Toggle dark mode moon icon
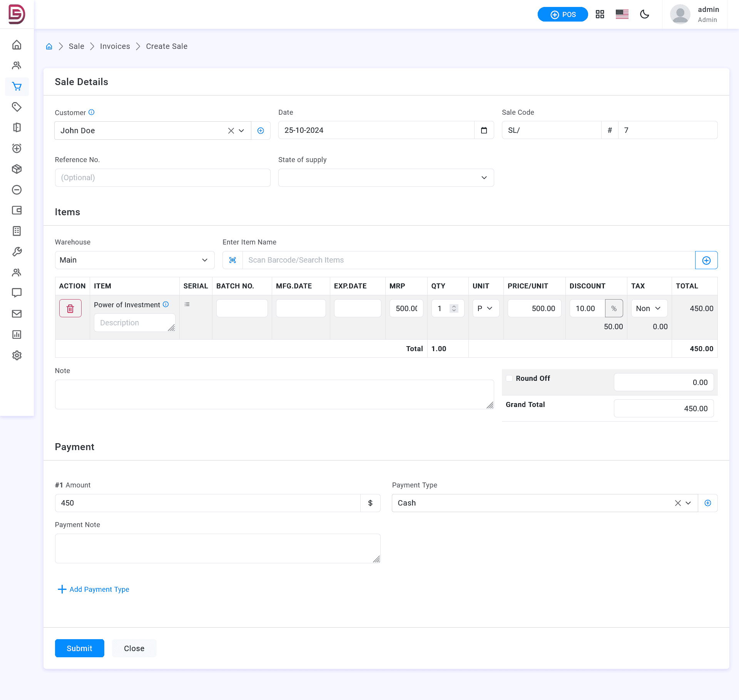Viewport: 739px width, 700px height. [x=644, y=15]
